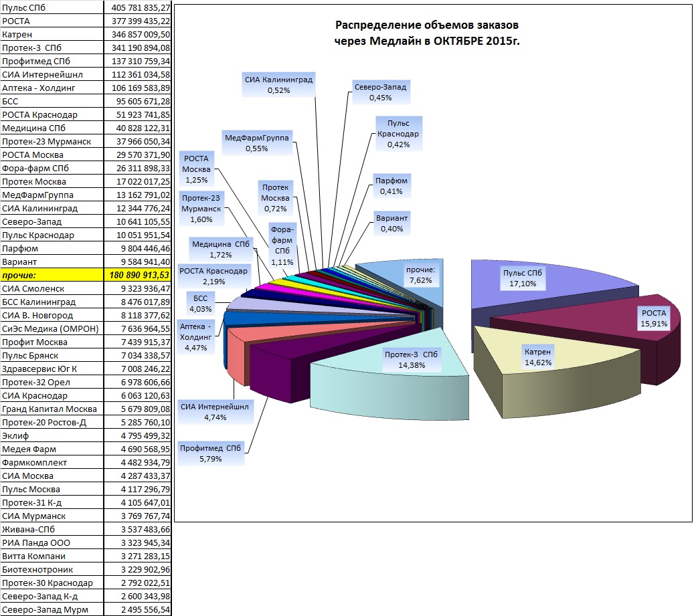
Task: Select the 'Катрен 14,62%' data label
Action: tap(538, 356)
